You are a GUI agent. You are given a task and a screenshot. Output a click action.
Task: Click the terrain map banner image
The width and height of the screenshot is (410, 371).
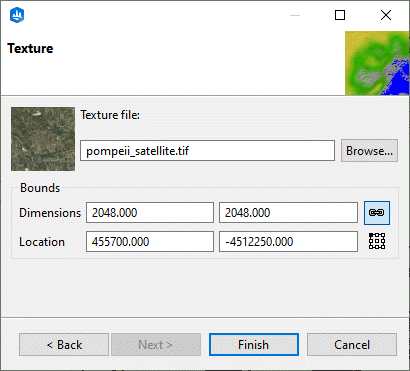point(377,63)
